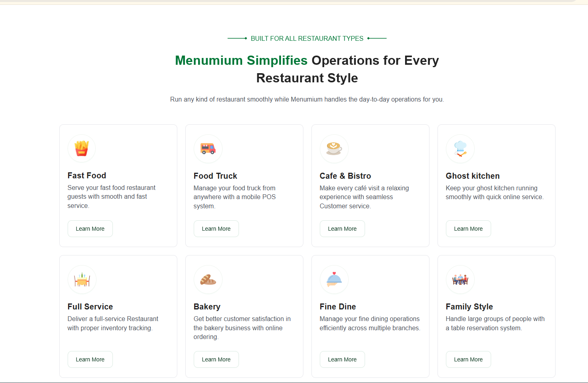Click the coffee cup Cafe & Bistro icon
Image resolution: width=588 pixels, height=383 pixels.
click(334, 148)
